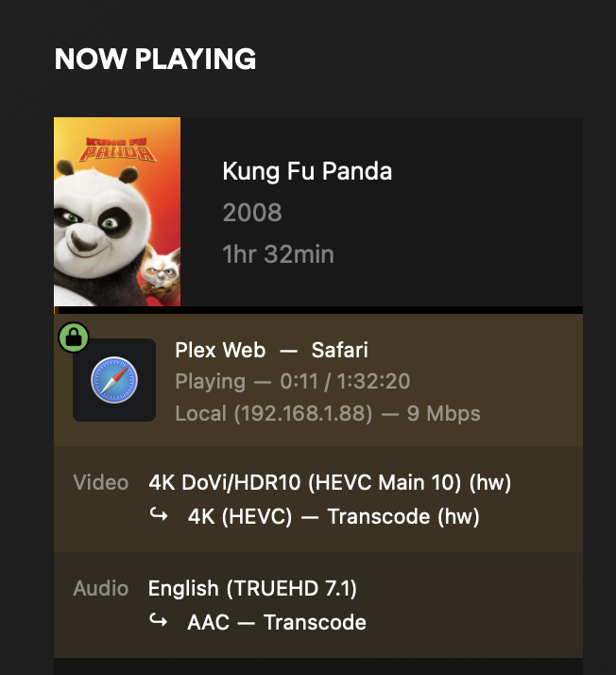
Task: Click the 2008 release year text
Action: click(252, 213)
